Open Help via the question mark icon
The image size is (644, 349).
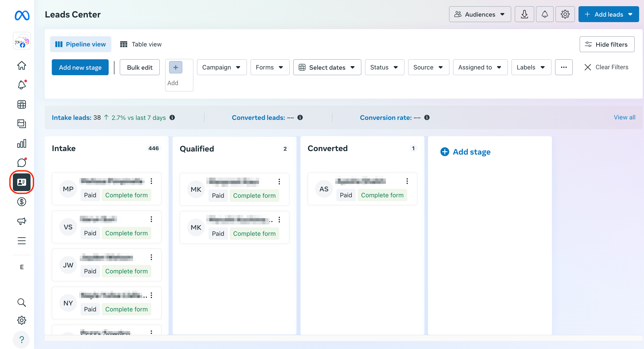(21, 339)
